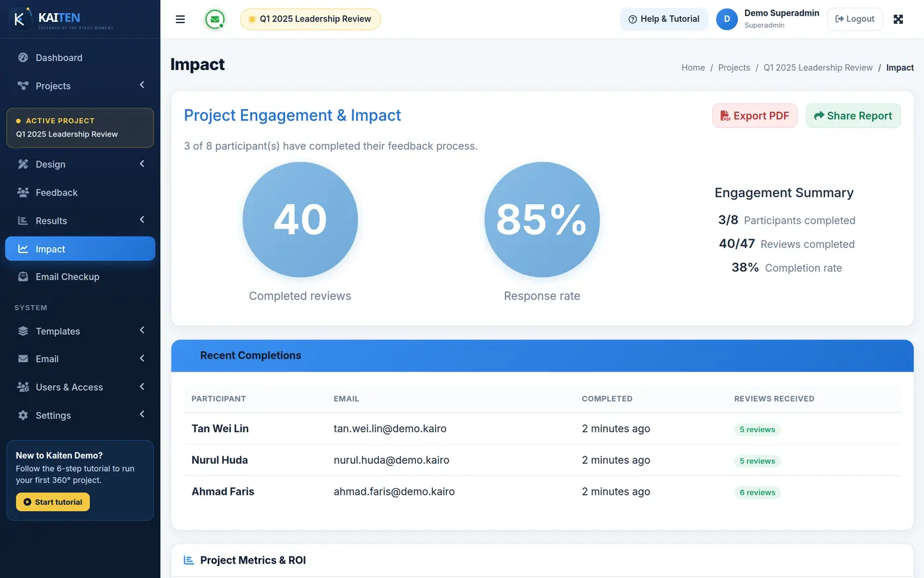Open the Feedback menu item
924x578 pixels.
(80, 192)
